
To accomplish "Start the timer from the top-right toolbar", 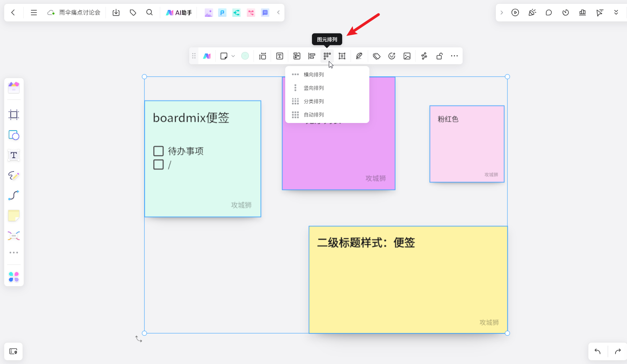I will (565, 12).
